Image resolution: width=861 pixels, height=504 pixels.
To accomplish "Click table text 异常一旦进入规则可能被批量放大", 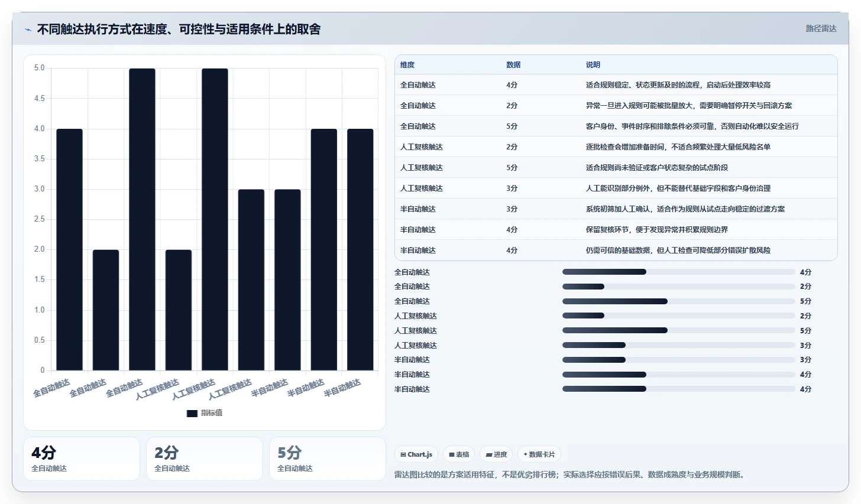I will 639,106.
